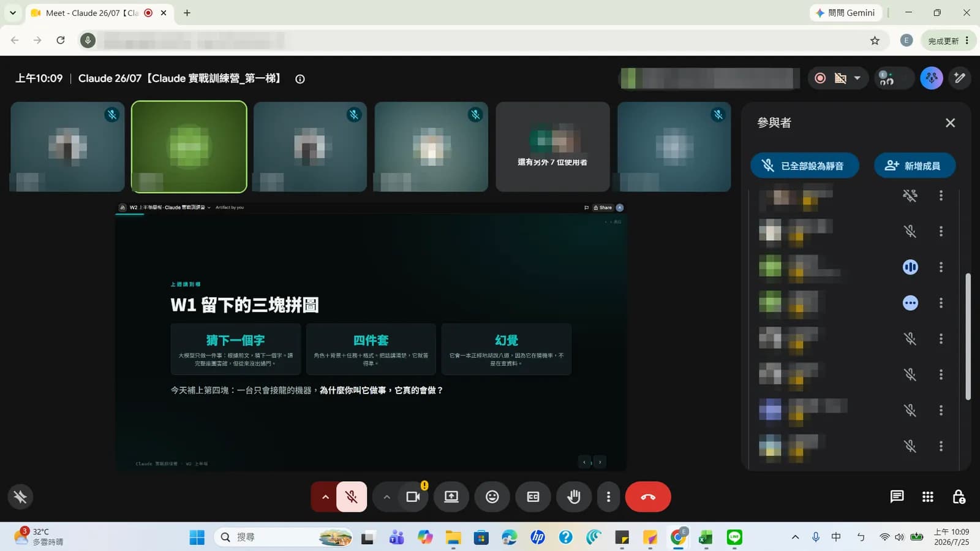The height and width of the screenshot is (551, 980).
Task: Open tab search chevron in Chrome
Action: tap(12, 13)
